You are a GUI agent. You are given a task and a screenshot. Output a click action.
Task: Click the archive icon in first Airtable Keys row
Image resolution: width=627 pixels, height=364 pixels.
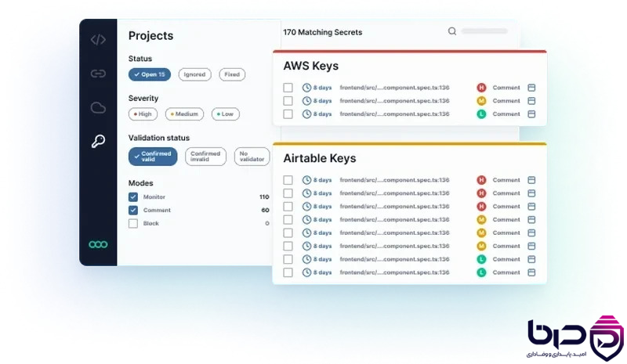(x=531, y=180)
